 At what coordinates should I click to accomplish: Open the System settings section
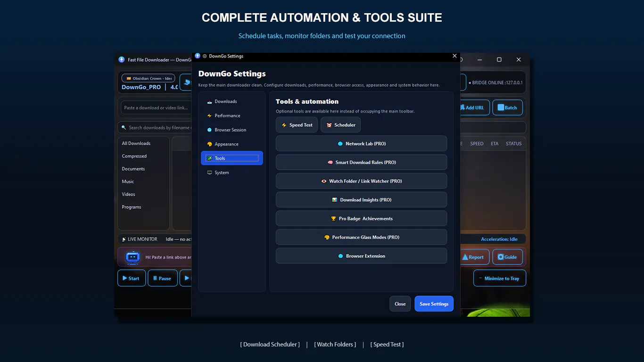point(231,173)
